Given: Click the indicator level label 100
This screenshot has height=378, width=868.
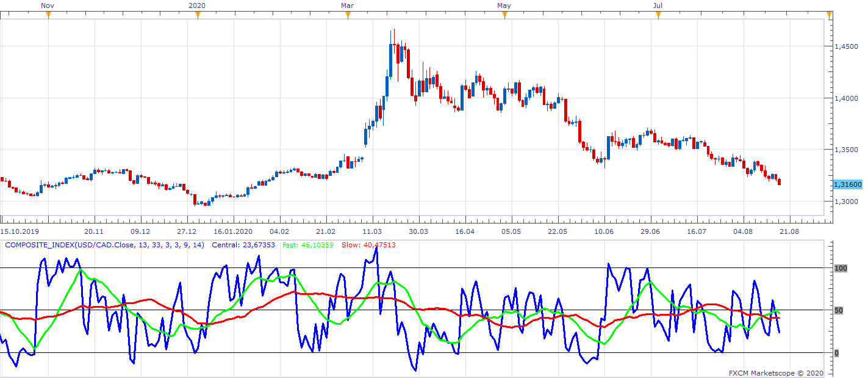Looking at the screenshot, I should [841, 268].
